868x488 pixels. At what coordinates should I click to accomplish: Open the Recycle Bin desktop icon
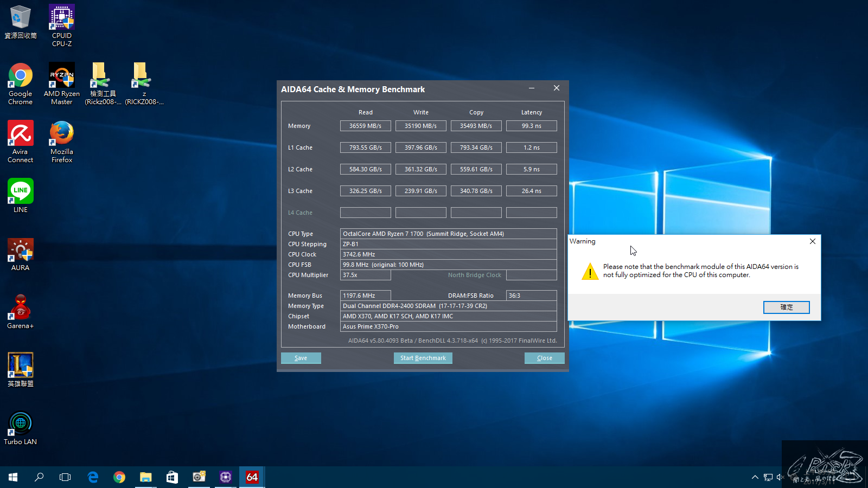(x=21, y=22)
